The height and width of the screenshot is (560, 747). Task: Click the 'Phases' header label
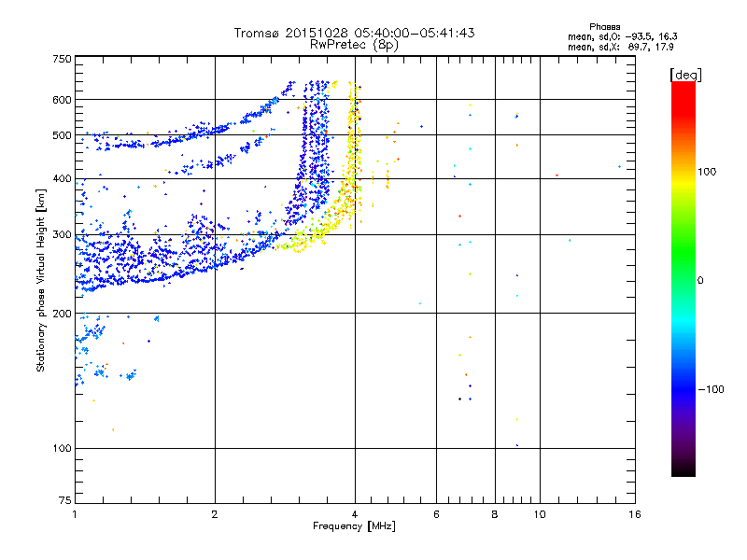[604, 27]
